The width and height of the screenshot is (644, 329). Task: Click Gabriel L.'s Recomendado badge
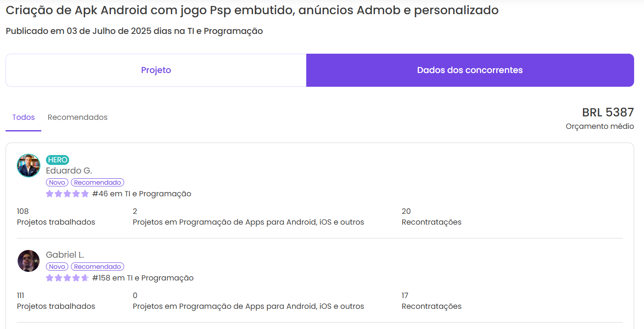coord(98,267)
